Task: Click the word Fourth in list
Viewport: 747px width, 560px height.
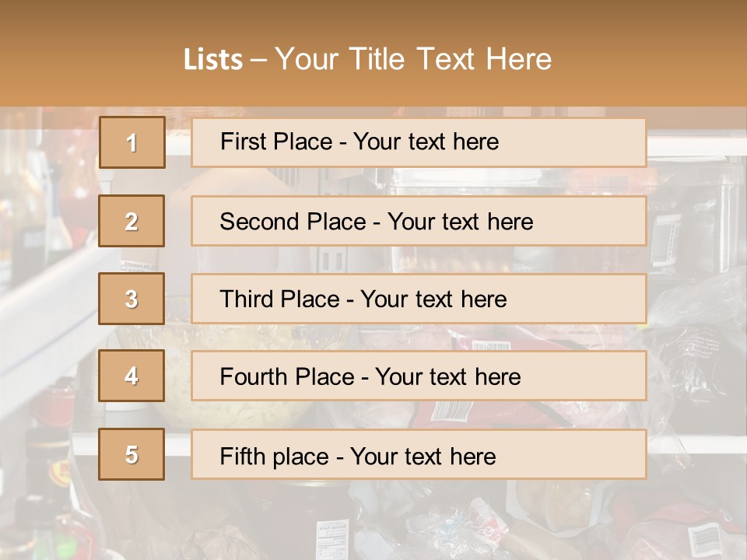Action: 254,376
